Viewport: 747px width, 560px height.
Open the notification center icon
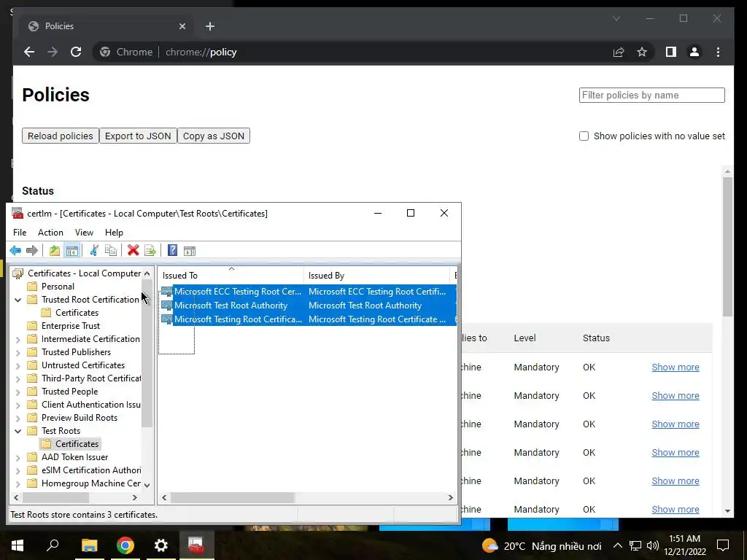[x=723, y=545]
